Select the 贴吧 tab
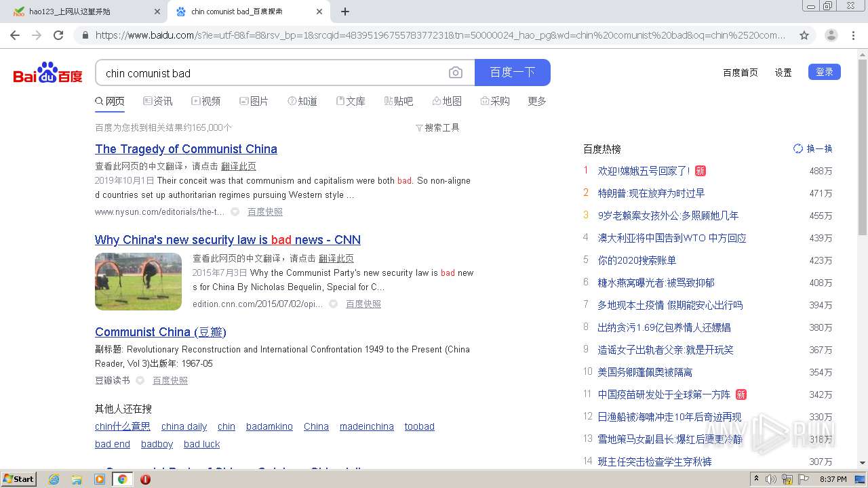The image size is (868, 488). [x=399, y=101]
